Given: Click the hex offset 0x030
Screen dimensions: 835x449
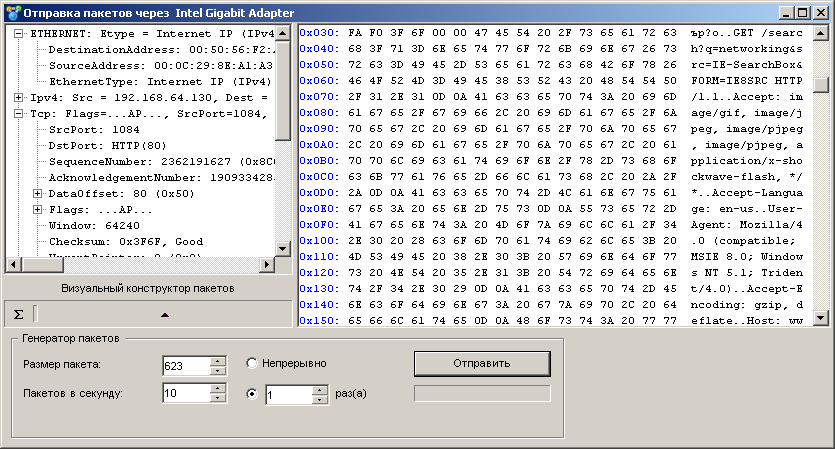Looking at the screenshot, I should pyautogui.click(x=319, y=32).
